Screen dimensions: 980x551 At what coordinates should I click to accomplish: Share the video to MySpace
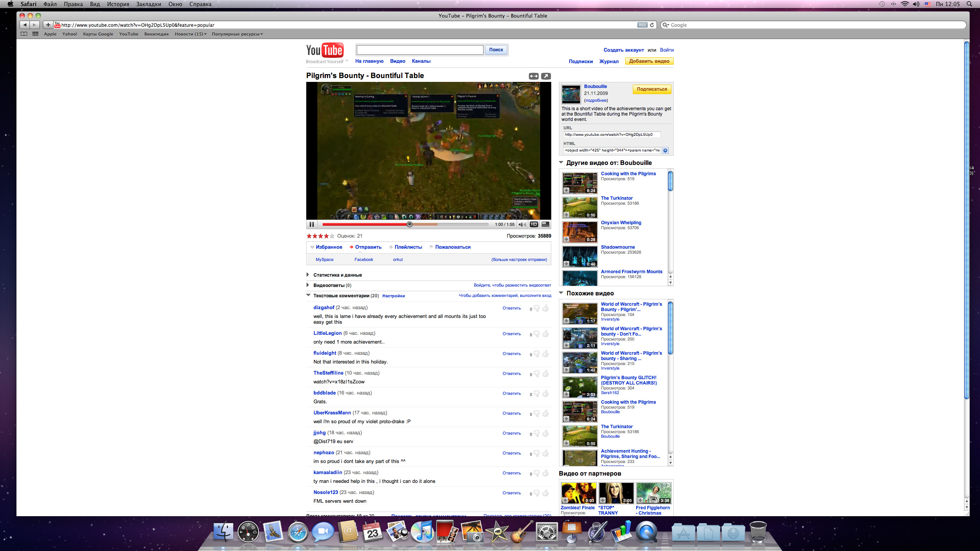[325, 260]
